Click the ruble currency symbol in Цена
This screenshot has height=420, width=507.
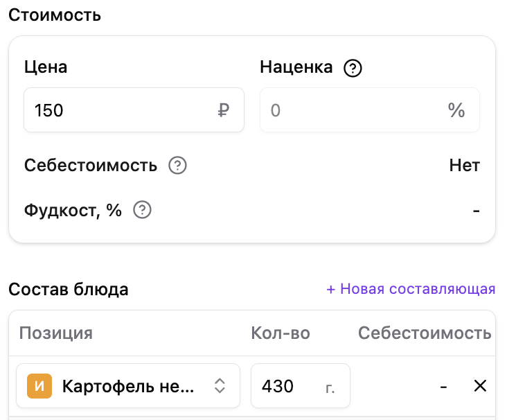pos(224,110)
